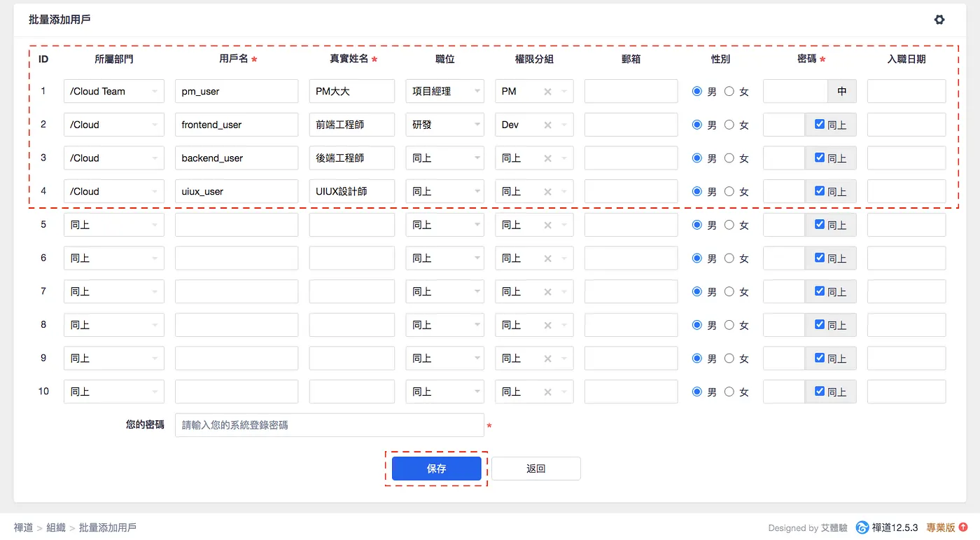
Task: Click the 保存 button
Action: [x=436, y=469]
